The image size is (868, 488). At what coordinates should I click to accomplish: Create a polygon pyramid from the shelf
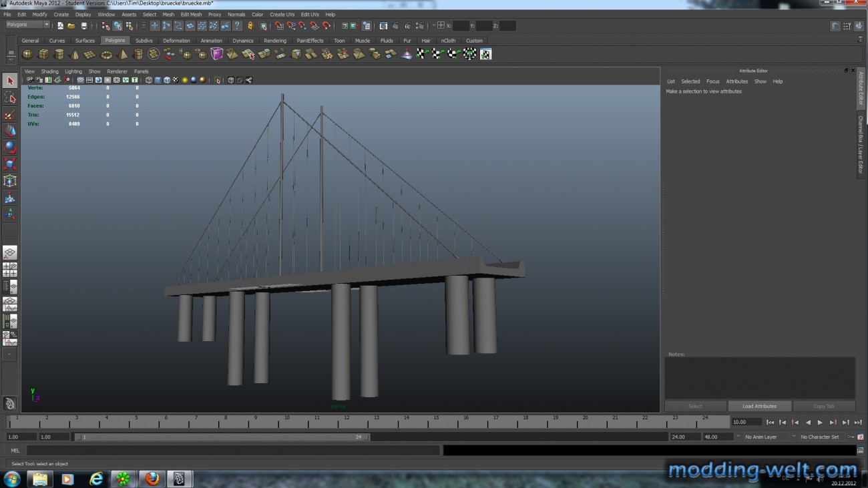[122, 54]
